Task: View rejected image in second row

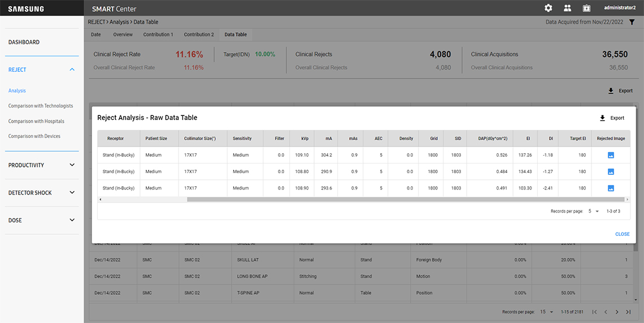Action: pos(611,171)
